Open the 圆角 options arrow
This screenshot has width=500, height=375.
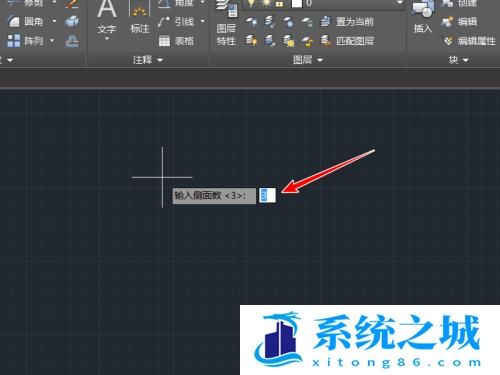[x=54, y=22]
